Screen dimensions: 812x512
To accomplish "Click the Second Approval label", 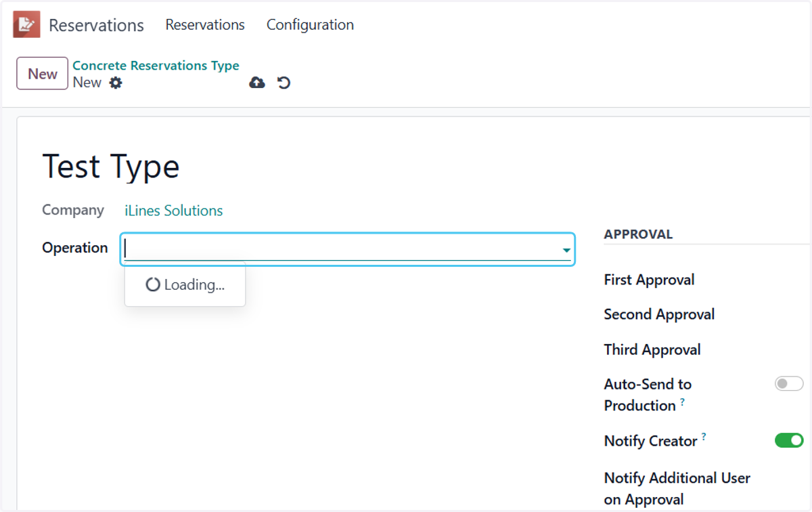I will 660,314.
